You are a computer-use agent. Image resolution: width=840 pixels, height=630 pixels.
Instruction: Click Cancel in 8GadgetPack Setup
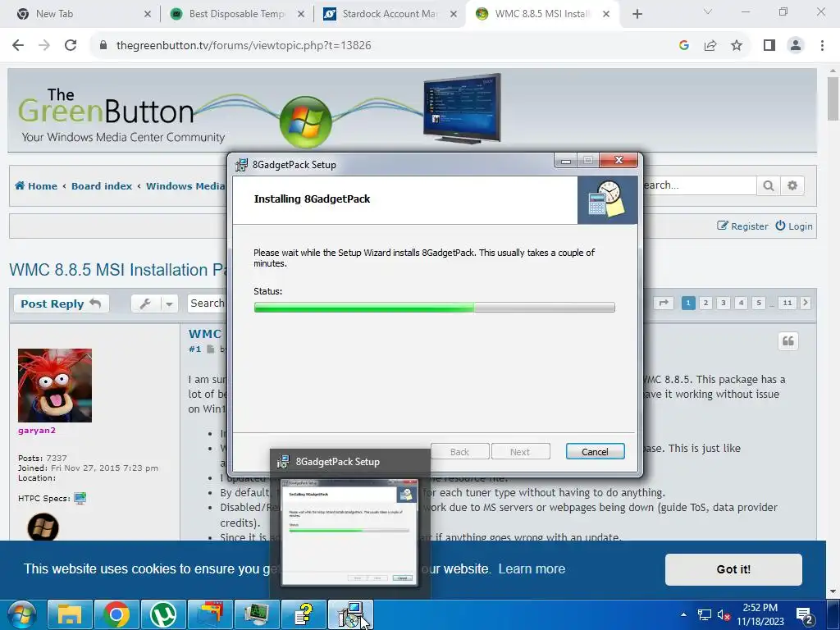(596, 452)
